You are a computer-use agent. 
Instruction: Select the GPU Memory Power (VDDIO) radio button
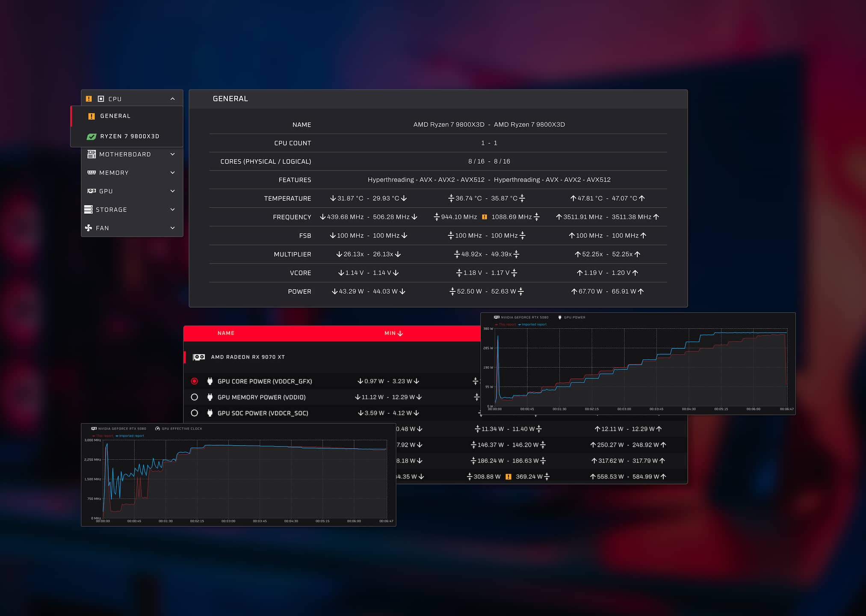(195, 397)
